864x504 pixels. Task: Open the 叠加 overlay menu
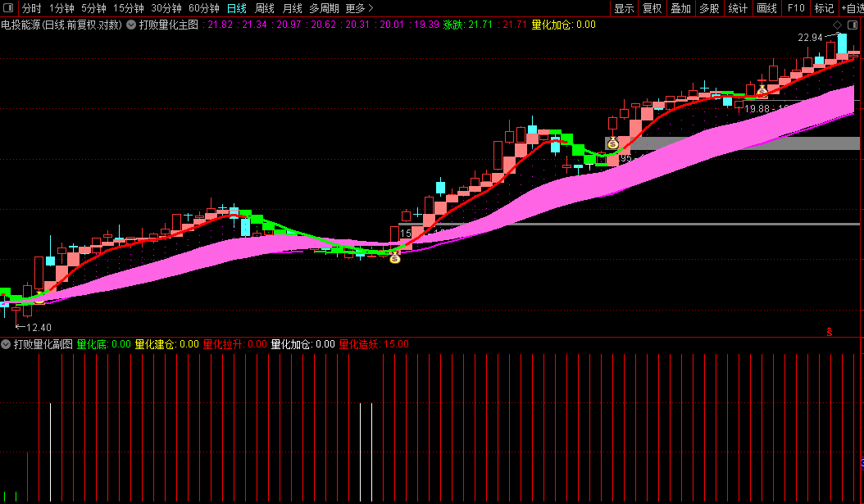(681, 8)
